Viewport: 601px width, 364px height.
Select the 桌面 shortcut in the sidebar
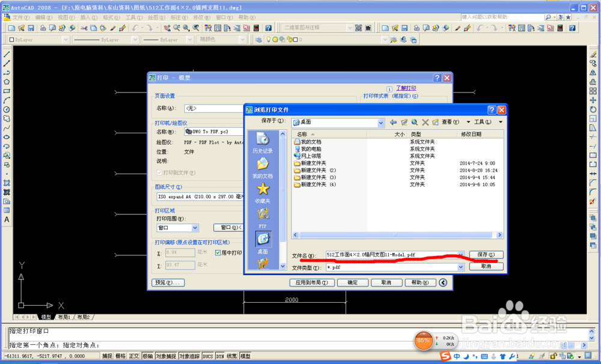click(263, 243)
